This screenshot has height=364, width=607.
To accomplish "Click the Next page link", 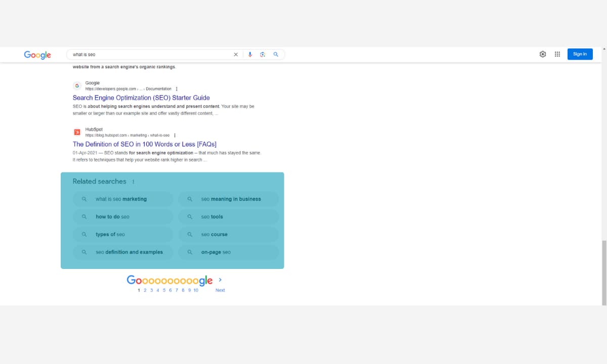I will 220,290.
